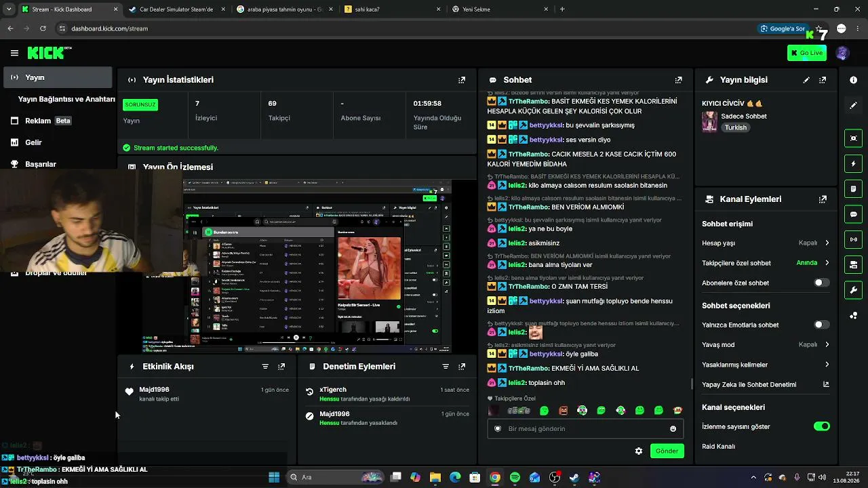Open the filter menu in Denetim Eylemleri

[446, 367]
